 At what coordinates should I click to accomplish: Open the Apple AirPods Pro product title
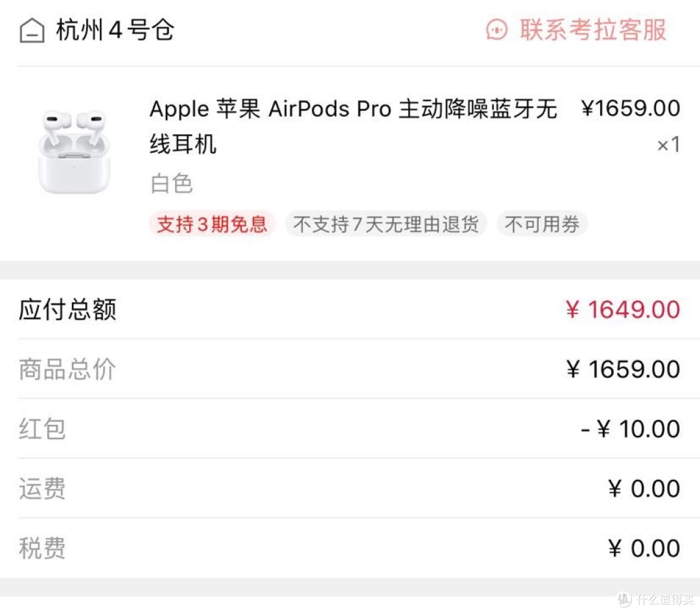[x=353, y=126]
